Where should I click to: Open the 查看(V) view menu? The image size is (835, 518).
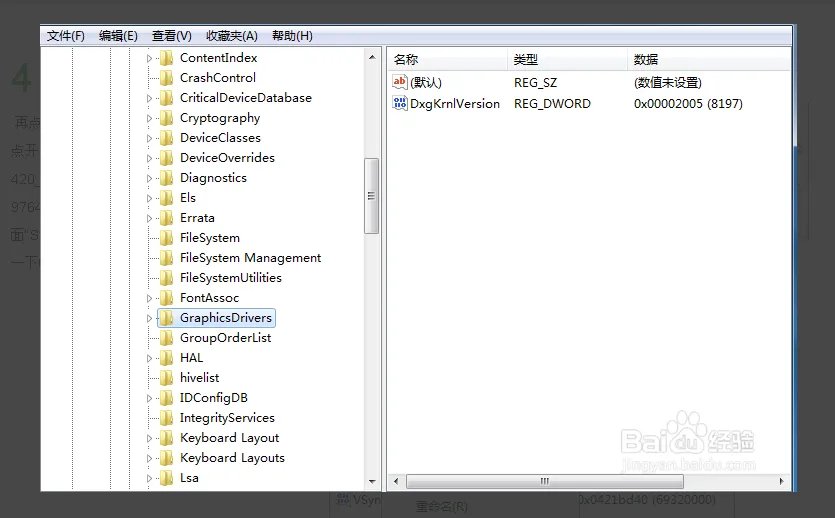[x=172, y=36]
